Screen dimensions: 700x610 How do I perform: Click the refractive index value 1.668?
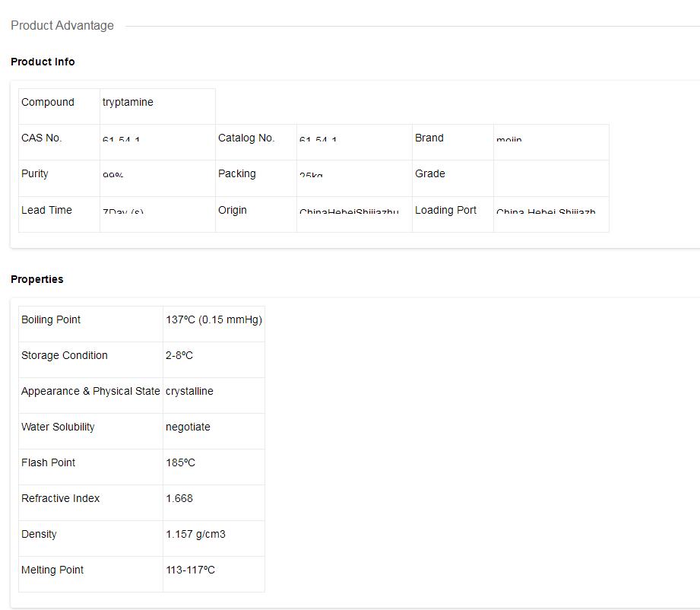point(179,498)
